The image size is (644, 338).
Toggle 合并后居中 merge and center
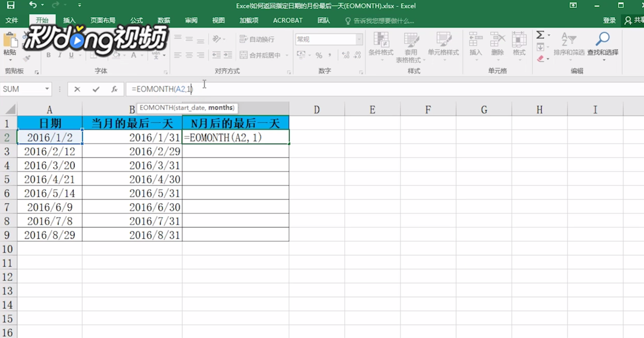click(x=258, y=55)
